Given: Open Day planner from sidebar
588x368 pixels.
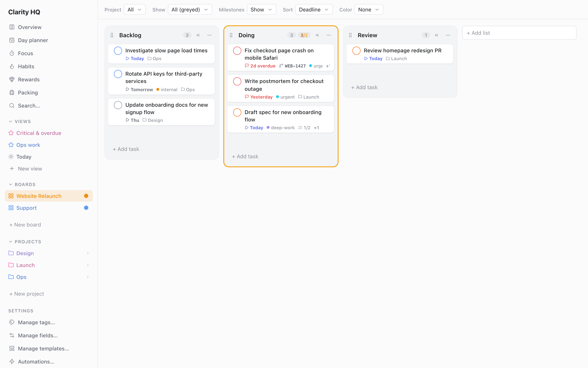Looking at the screenshot, I should (49, 40).
